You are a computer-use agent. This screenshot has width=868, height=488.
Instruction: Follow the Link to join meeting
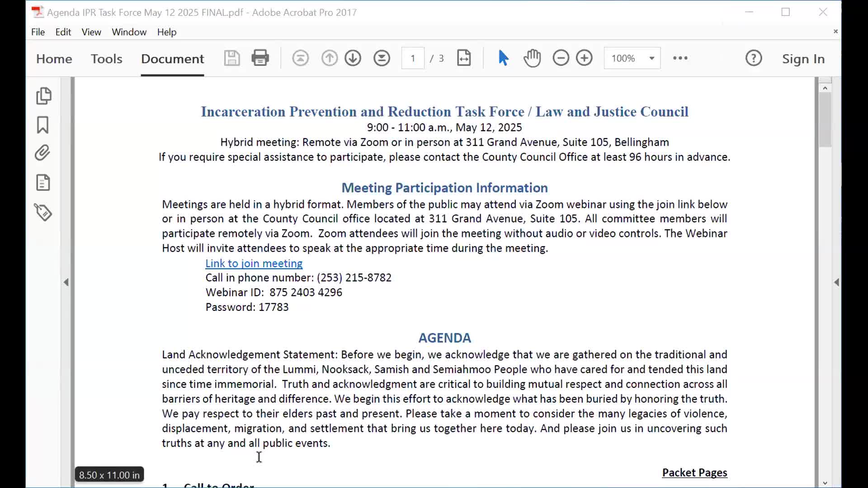(x=254, y=263)
